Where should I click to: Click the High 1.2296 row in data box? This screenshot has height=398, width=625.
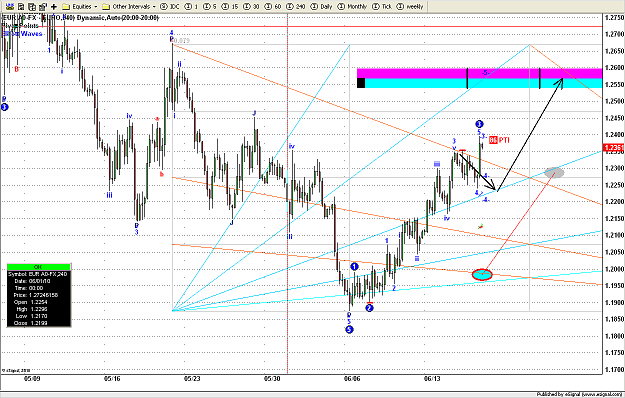[x=31, y=309]
